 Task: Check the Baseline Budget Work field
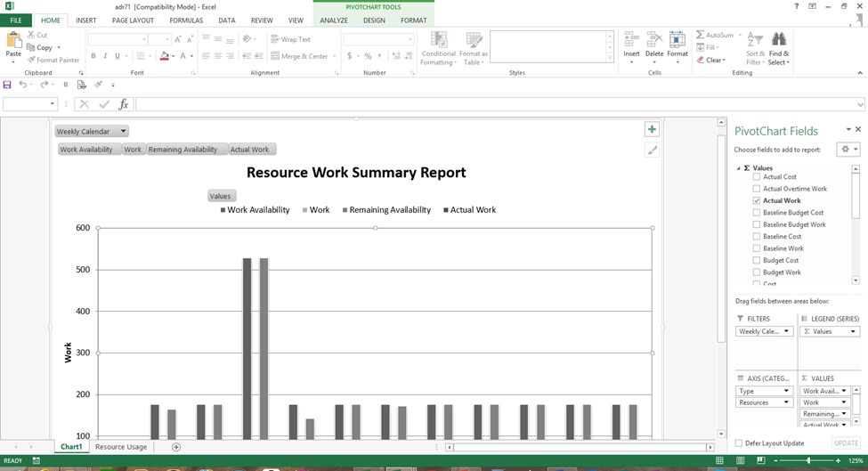pyautogui.click(x=756, y=224)
